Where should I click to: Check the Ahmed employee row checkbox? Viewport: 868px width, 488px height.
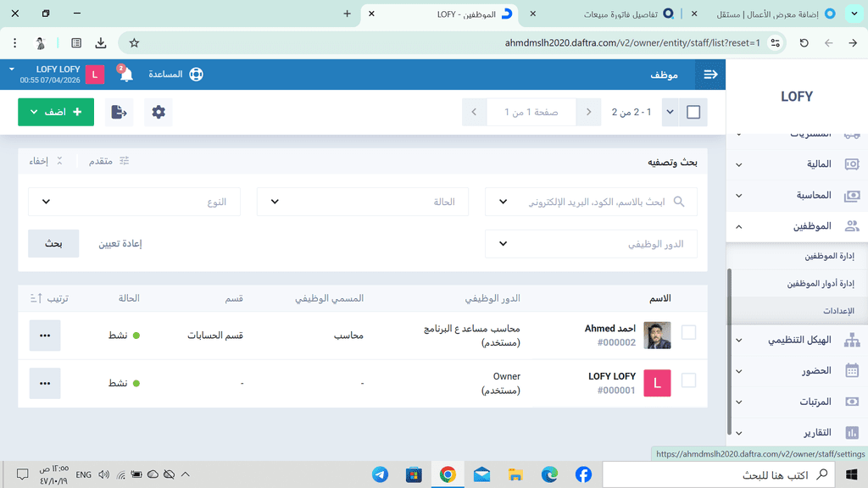[x=688, y=332]
